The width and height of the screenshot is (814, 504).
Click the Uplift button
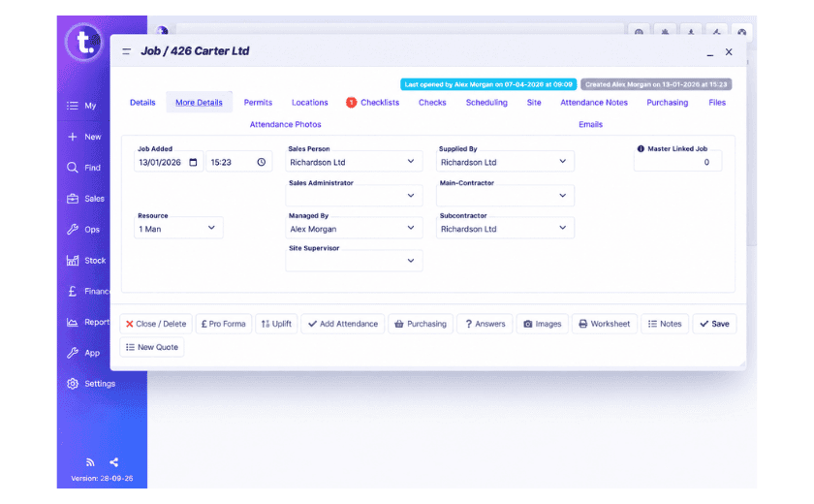pyautogui.click(x=276, y=324)
